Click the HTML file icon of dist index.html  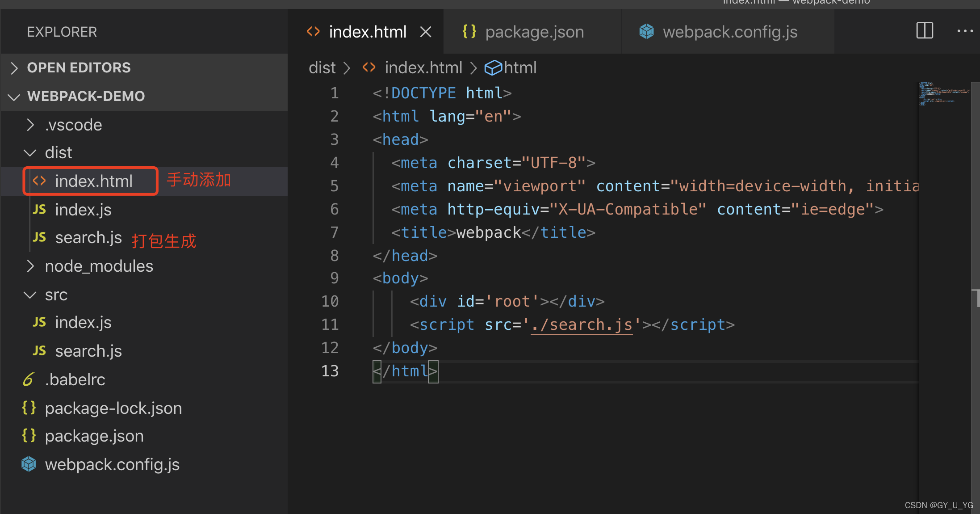pos(39,181)
